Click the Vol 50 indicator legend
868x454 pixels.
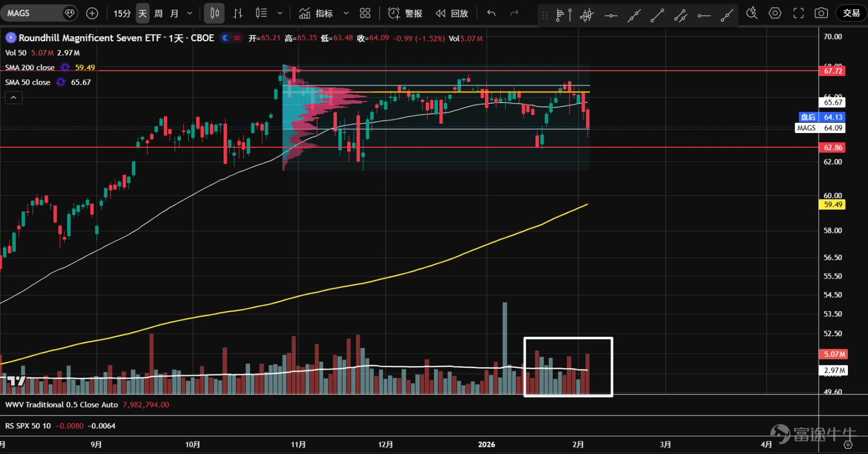16,53
